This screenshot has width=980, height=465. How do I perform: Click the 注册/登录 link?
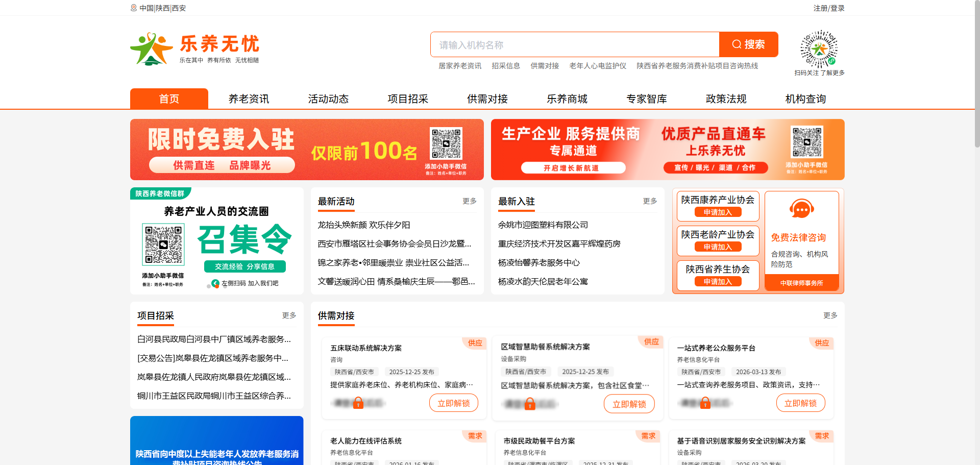(x=828, y=8)
